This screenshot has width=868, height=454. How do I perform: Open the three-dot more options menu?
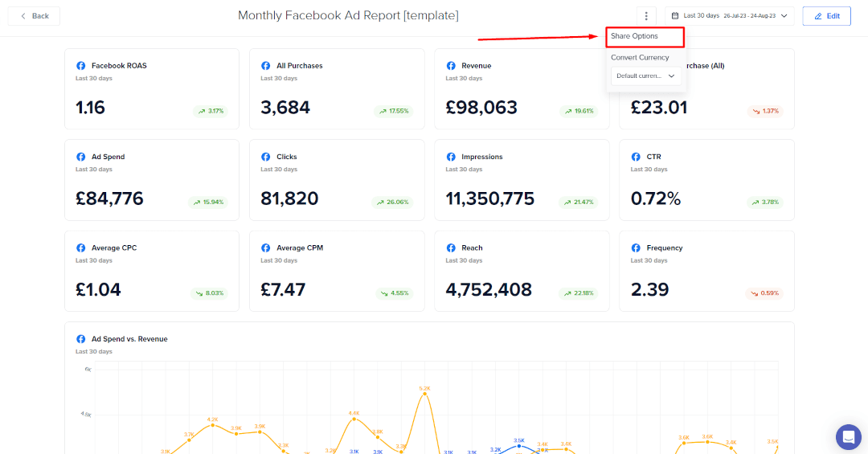(646, 16)
